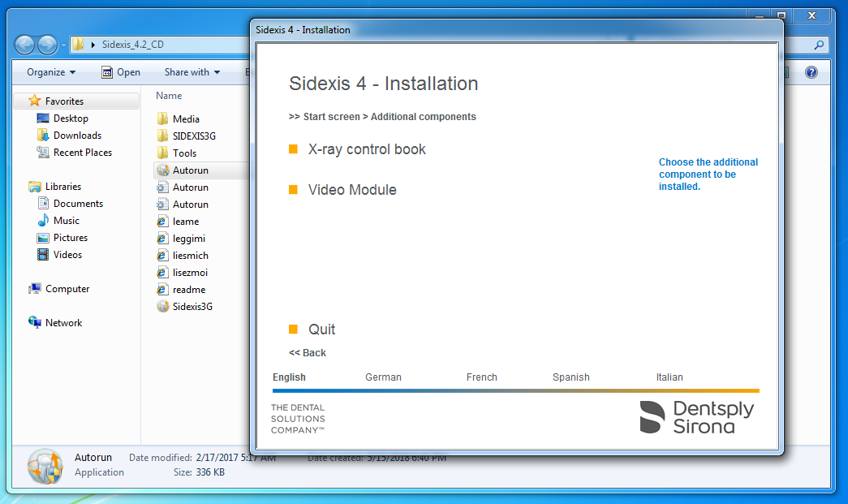The width and height of the screenshot is (848, 504).
Task: Click Start screen breadcrumb in installer
Action: click(331, 117)
